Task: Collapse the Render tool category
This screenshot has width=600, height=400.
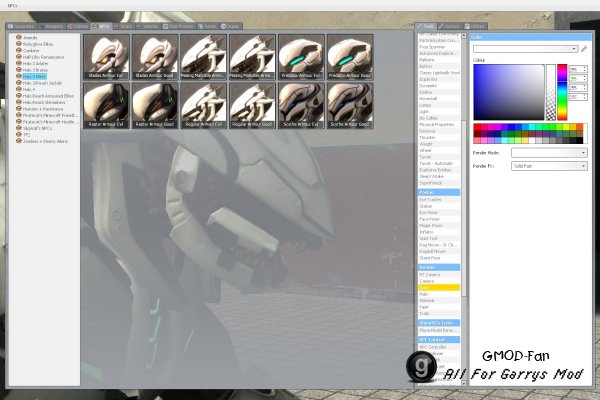Action: point(439,267)
